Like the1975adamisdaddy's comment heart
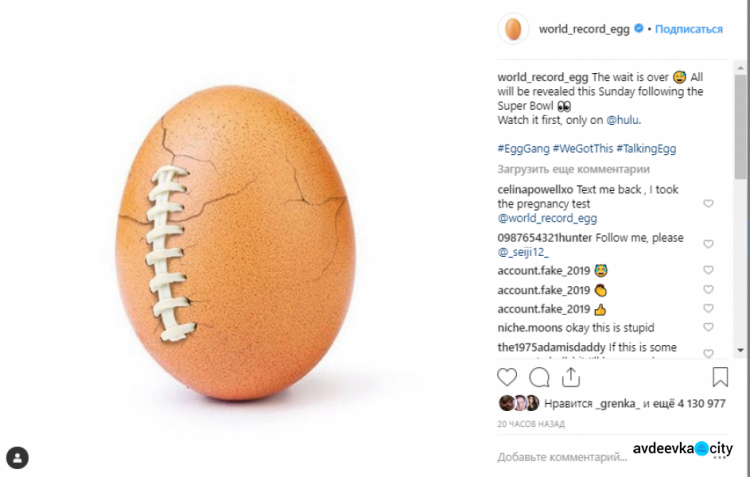Viewport: 750px width, 477px height. (708, 352)
